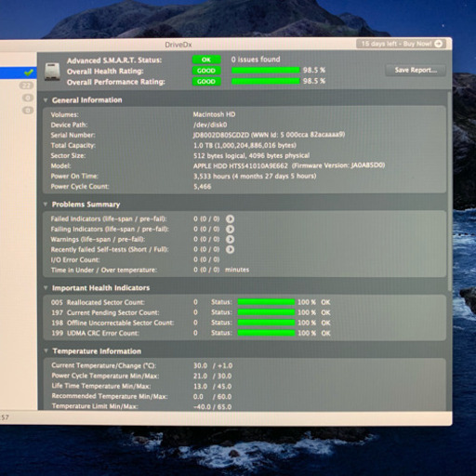Collapse the General Information section
The height and width of the screenshot is (476, 476).
click(46, 100)
